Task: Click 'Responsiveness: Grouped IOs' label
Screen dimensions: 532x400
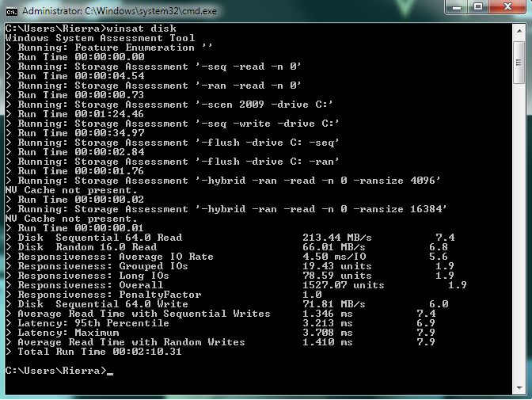Action: click(103, 266)
